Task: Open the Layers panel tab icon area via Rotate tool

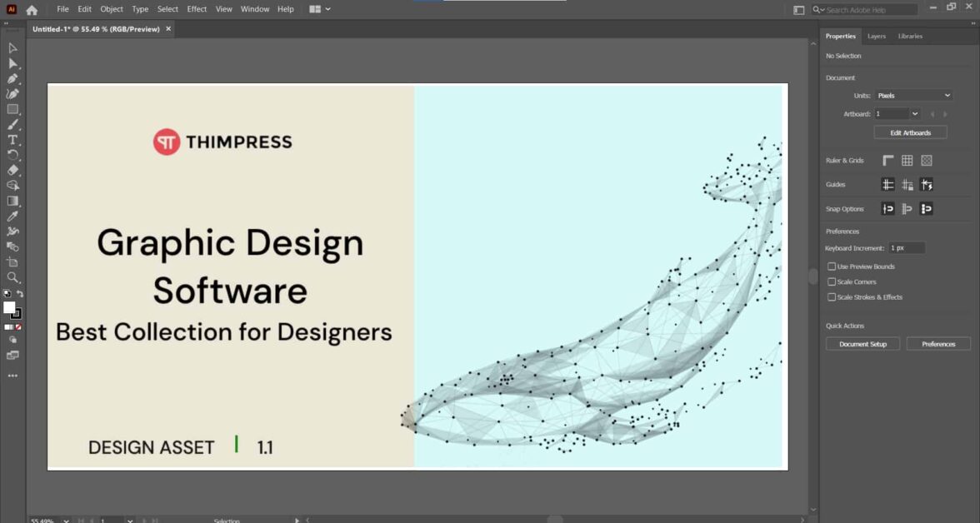Action: [12, 154]
